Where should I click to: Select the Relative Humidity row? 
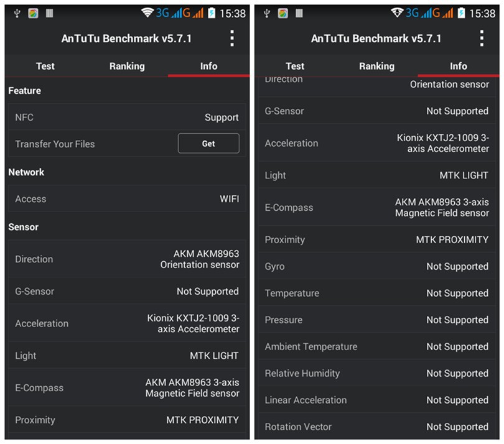pos(376,373)
